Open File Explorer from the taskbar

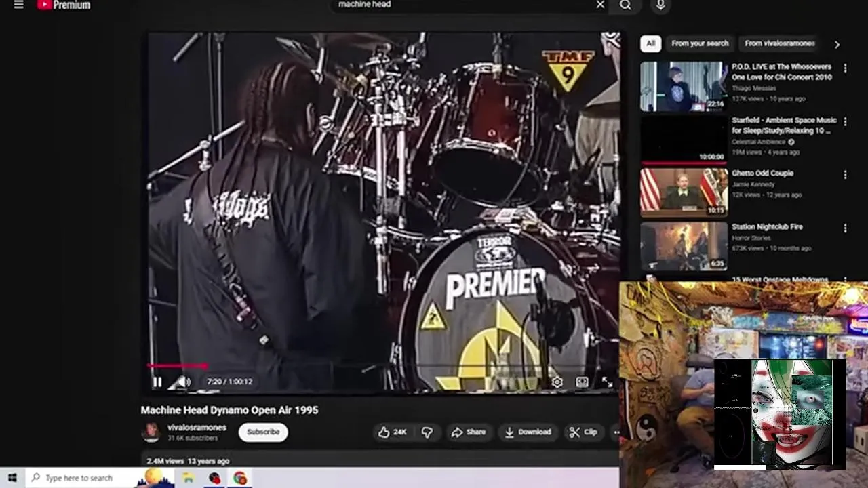coord(189,478)
